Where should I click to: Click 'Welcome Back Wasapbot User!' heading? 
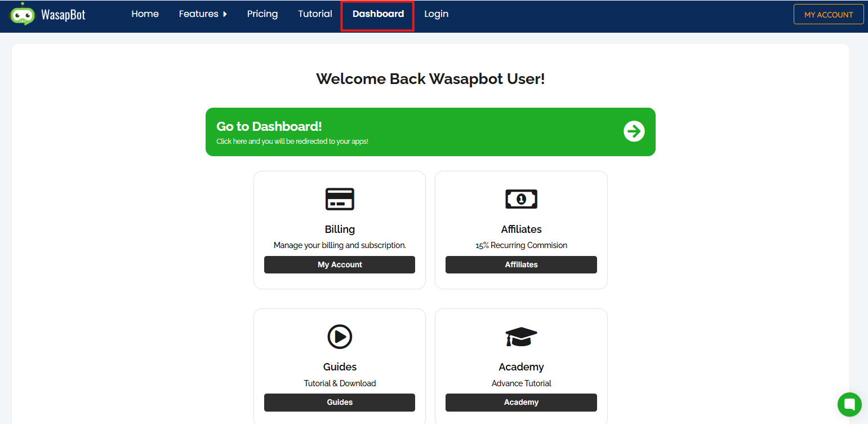click(x=430, y=78)
